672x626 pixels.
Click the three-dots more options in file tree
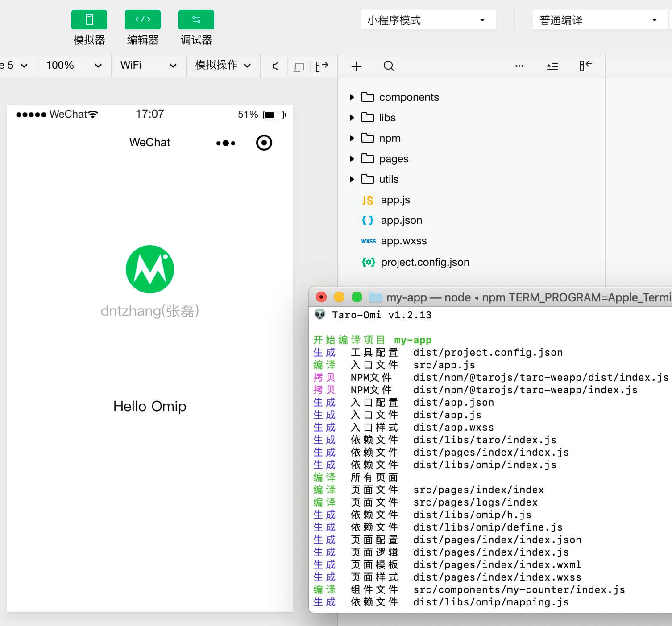[x=519, y=66]
